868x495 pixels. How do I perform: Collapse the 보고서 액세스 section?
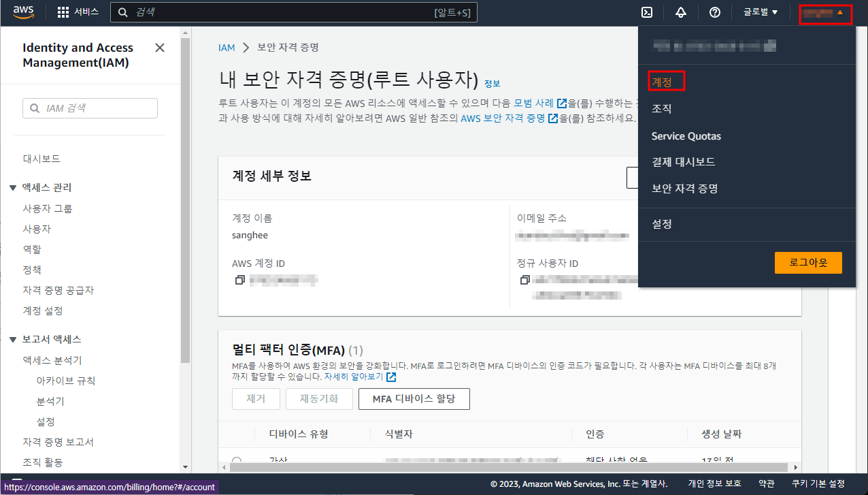tap(13, 340)
